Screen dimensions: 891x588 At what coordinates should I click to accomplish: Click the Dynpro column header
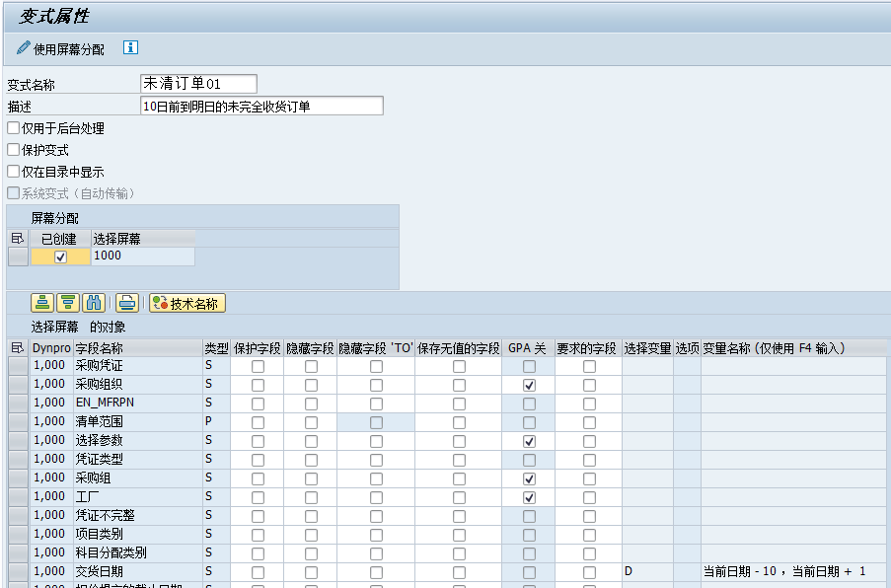coord(51,347)
